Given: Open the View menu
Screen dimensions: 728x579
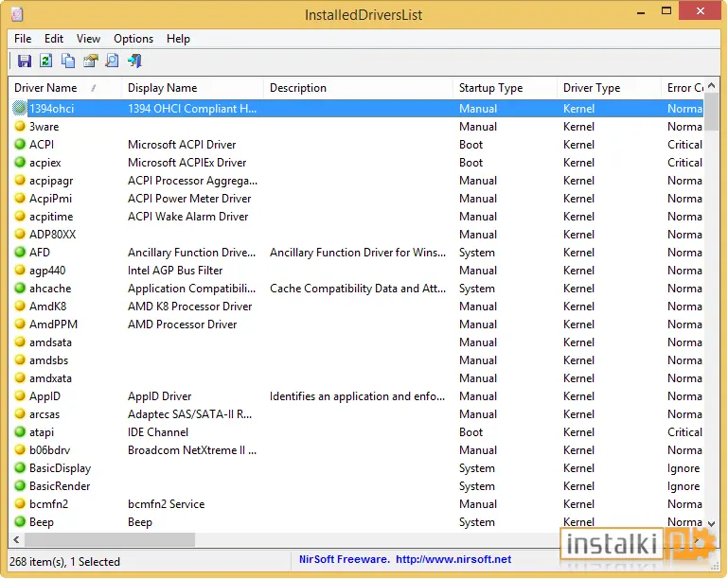Looking at the screenshot, I should point(88,39).
